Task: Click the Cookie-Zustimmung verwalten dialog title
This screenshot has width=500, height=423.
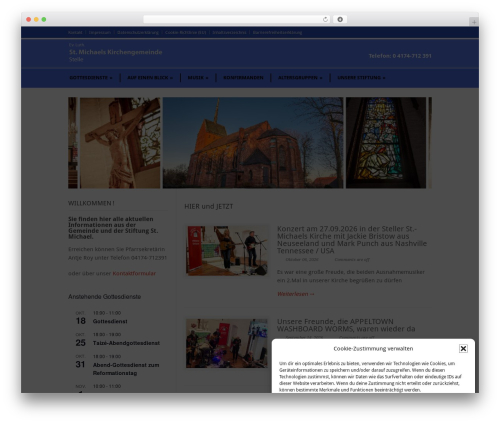Action: click(x=373, y=349)
